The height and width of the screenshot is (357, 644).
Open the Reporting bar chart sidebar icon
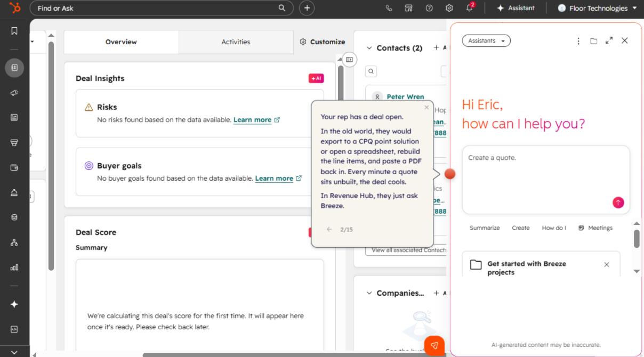point(14,267)
